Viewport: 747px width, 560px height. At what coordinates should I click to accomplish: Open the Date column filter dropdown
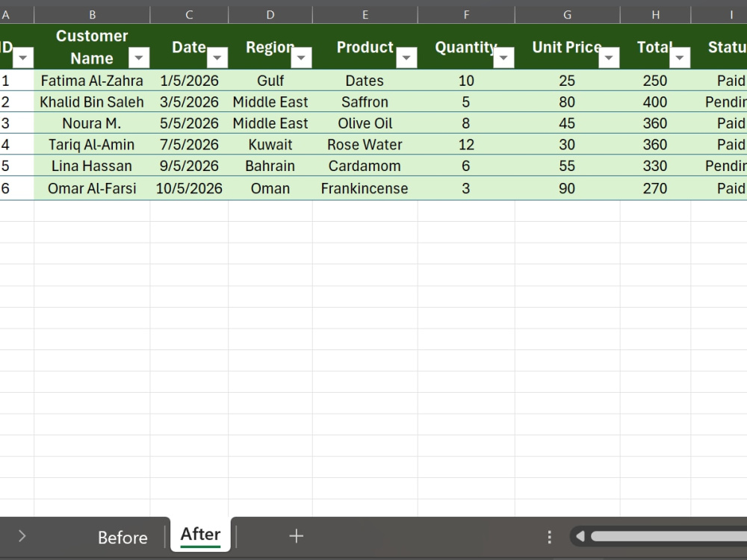tap(217, 57)
